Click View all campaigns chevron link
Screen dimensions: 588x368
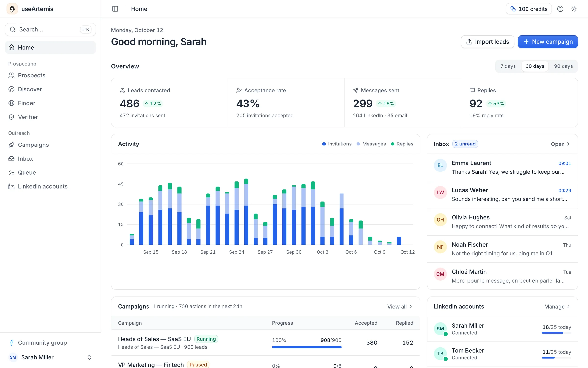(400, 307)
